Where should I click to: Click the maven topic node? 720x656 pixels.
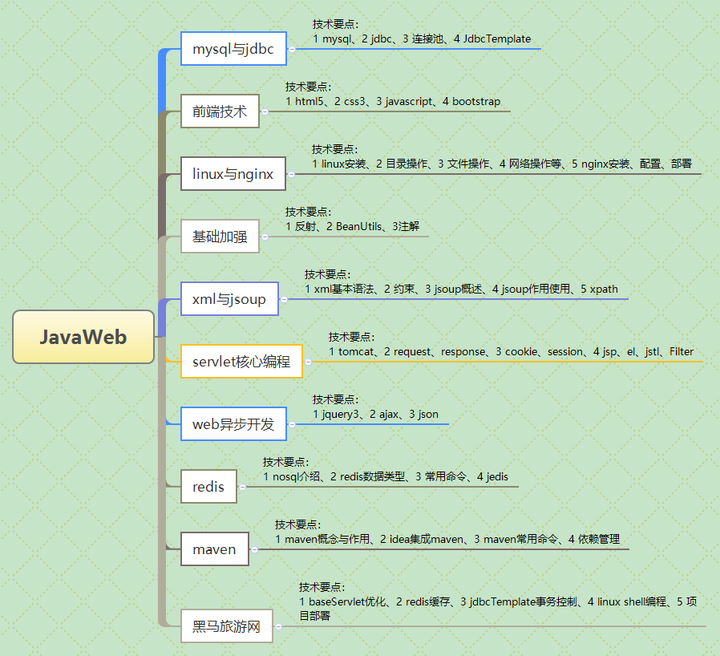pyautogui.click(x=214, y=549)
